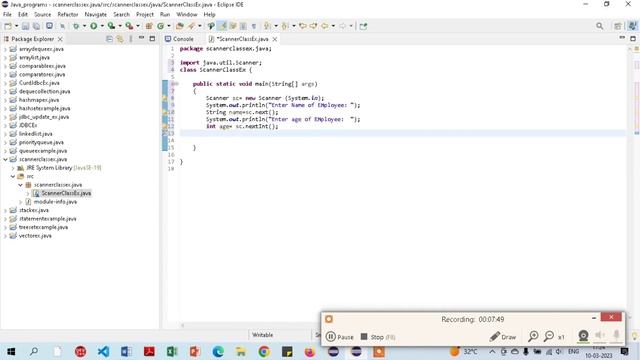The width and height of the screenshot is (640, 360).
Task: Open the Search magnifier in Eclipse toolbar
Action: pyautogui.click(x=599, y=26)
